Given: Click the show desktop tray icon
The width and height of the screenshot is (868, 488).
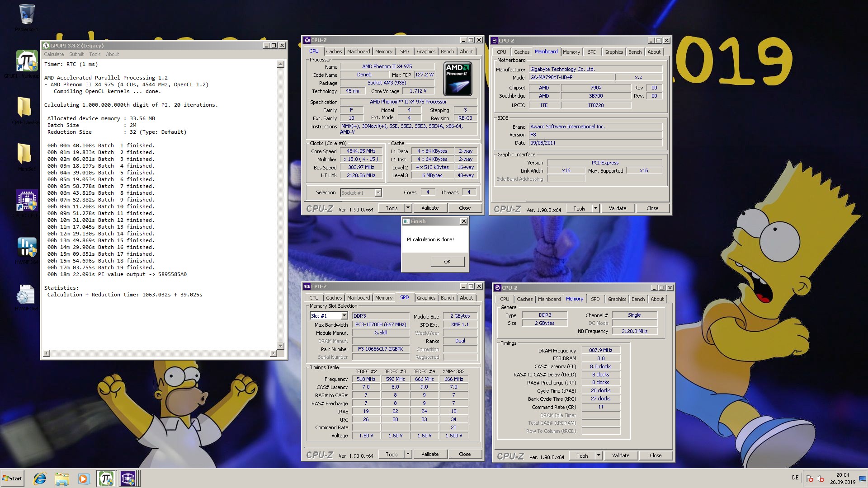Looking at the screenshot, I should pyautogui.click(x=863, y=479).
